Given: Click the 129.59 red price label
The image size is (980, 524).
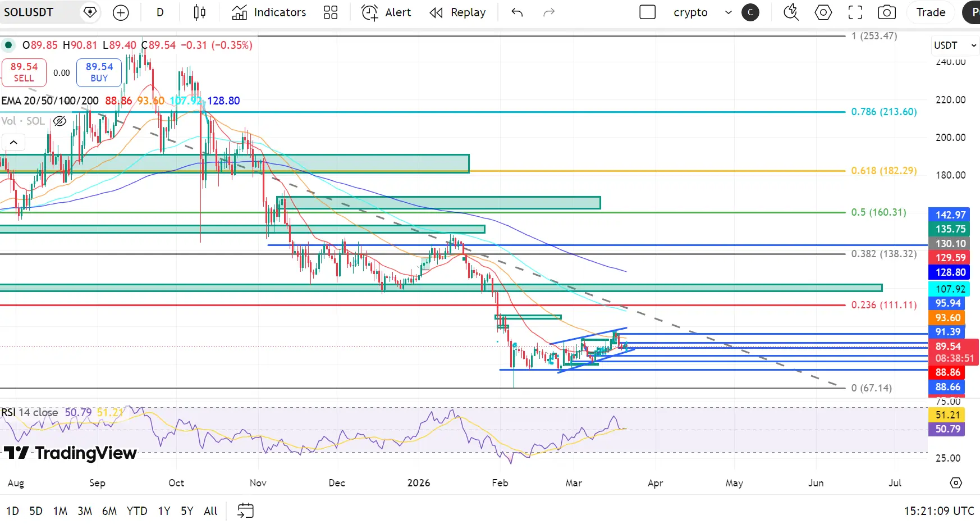Looking at the screenshot, I should (949, 257).
